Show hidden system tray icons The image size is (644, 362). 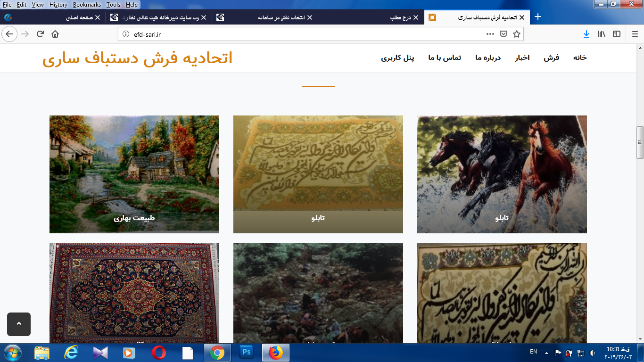(x=546, y=353)
